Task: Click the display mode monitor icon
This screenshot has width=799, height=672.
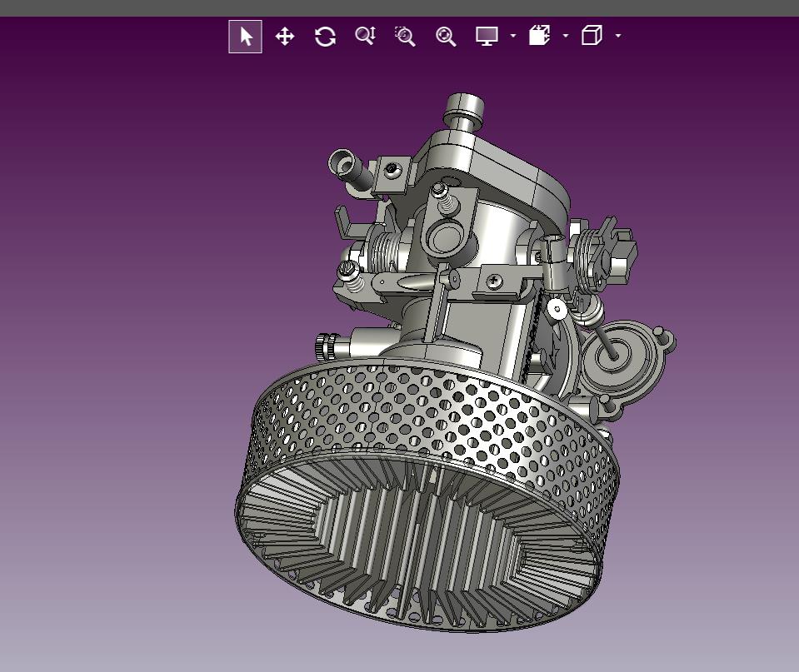Action: point(487,36)
